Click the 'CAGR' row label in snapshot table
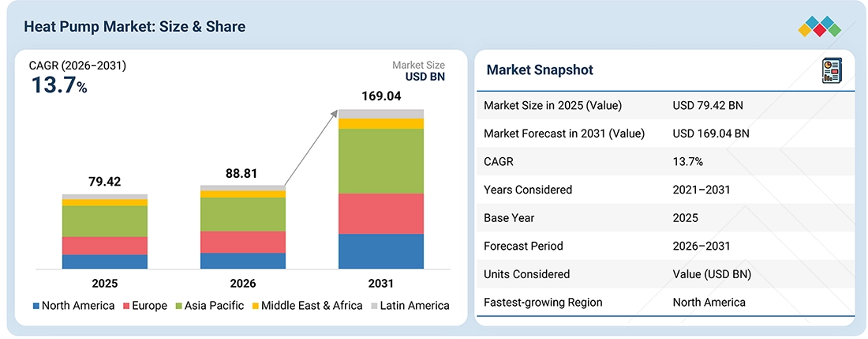This screenshot has width=868, height=339. pos(498,161)
